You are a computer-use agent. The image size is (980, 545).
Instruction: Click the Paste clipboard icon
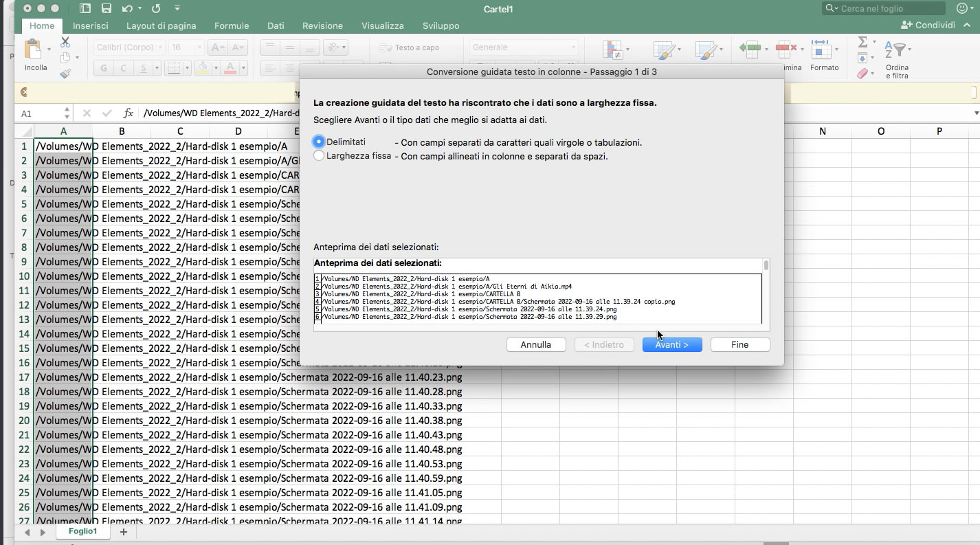tap(33, 49)
